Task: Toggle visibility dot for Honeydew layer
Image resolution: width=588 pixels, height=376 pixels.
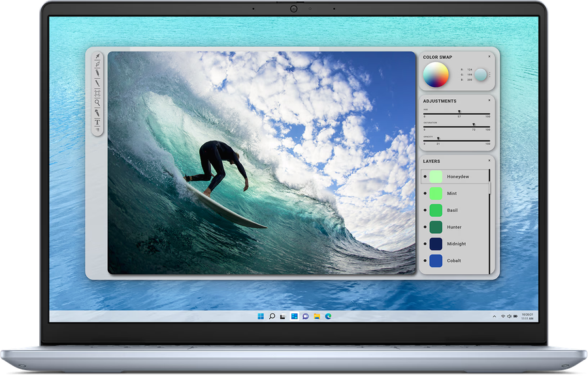Action: pyautogui.click(x=425, y=176)
